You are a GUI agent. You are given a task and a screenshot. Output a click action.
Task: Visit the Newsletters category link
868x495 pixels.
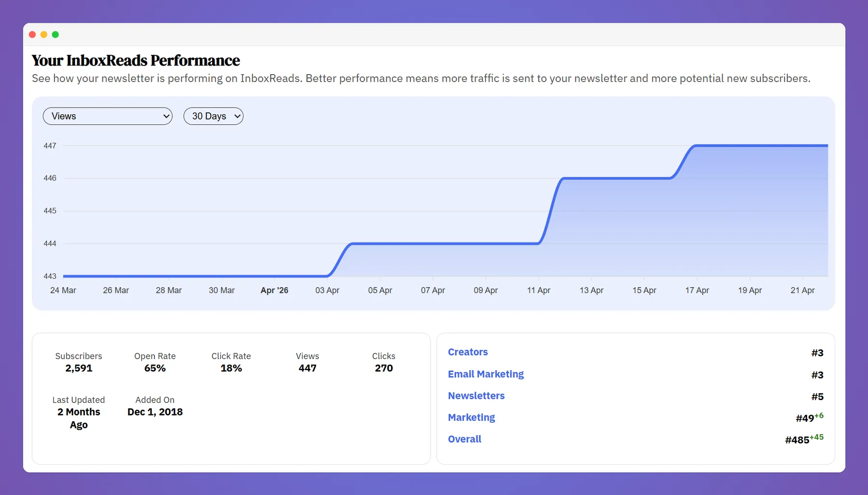coord(476,396)
